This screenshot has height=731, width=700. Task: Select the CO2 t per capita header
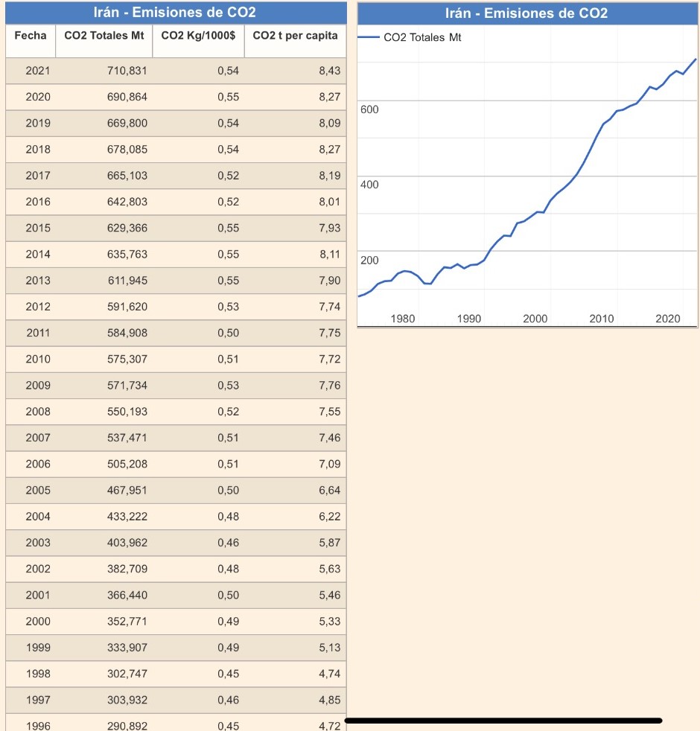pos(295,36)
